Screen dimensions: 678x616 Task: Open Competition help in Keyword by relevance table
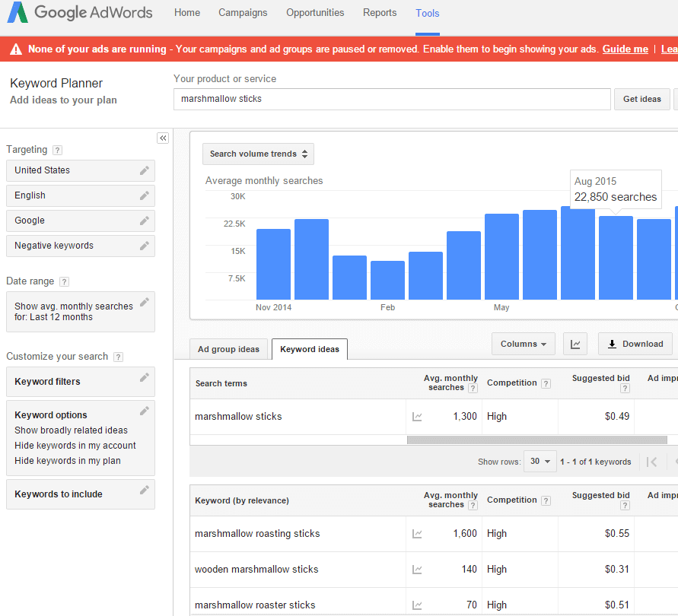coord(546,500)
